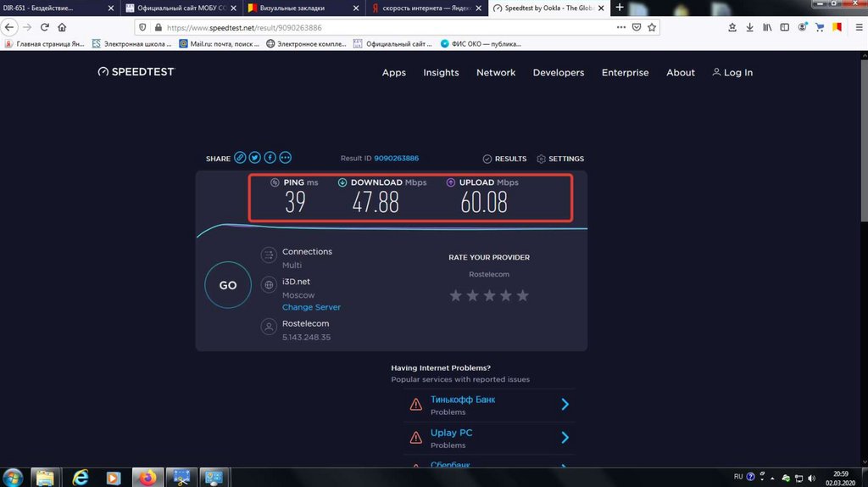Click the Speedtest logo
The image size is (868, 487).
136,72
